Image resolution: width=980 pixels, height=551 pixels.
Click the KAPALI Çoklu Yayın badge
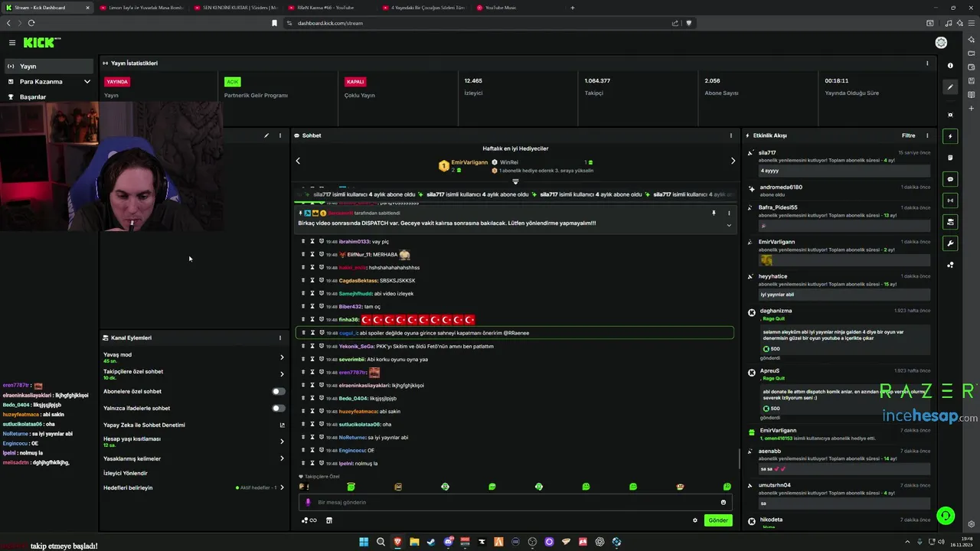pyautogui.click(x=355, y=81)
